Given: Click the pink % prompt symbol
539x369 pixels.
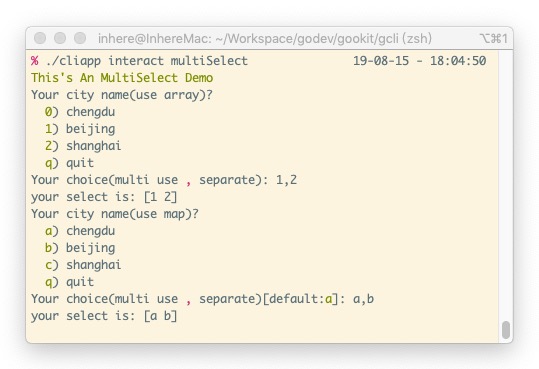Looking at the screenshot, I should tap(34, 61).
